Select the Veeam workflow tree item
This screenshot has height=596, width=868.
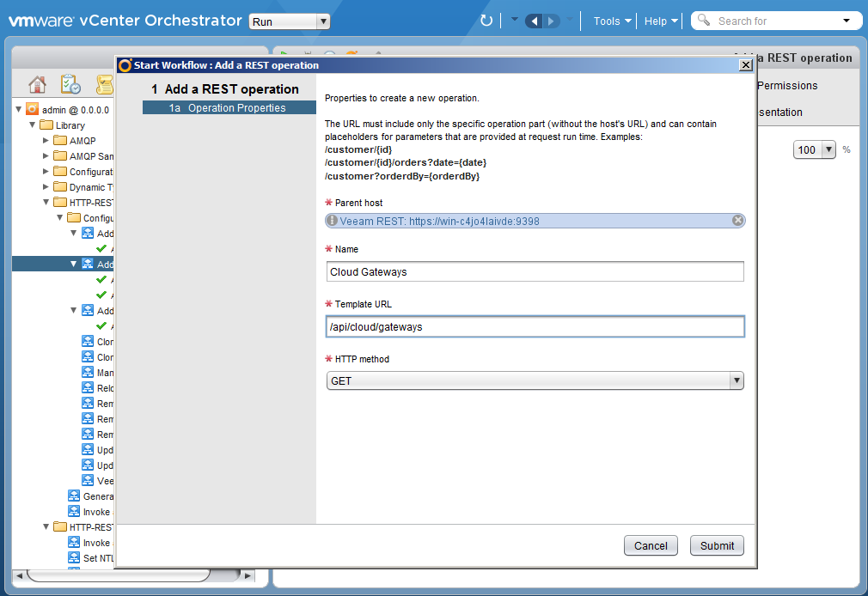point(97,481)
